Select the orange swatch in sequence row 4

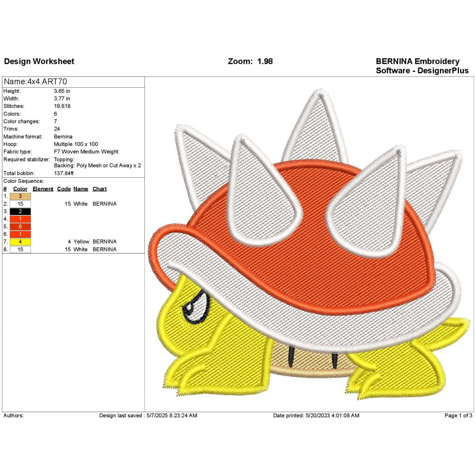[x=20, y=219]
